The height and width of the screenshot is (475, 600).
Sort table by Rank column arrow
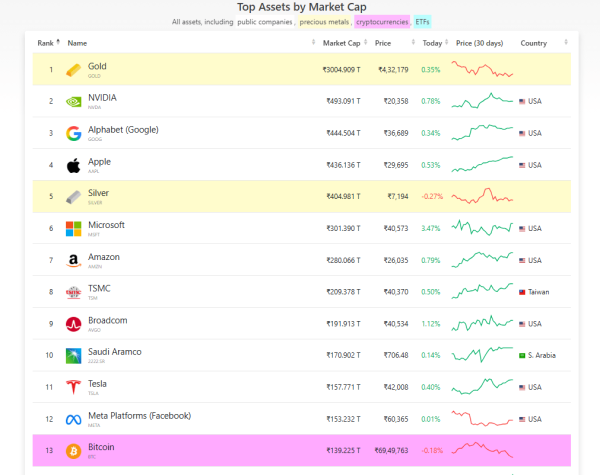tap(58, 42)
